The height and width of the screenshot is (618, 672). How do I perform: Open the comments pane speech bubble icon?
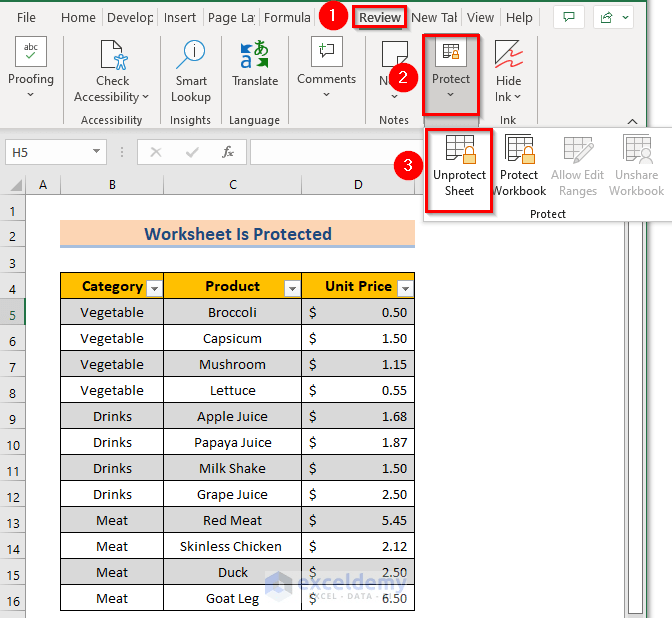tap(568, 17)
